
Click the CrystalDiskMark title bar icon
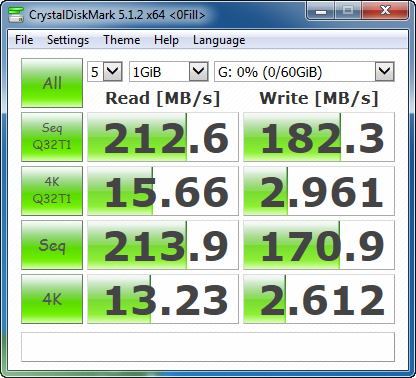(x=16, y=15)
